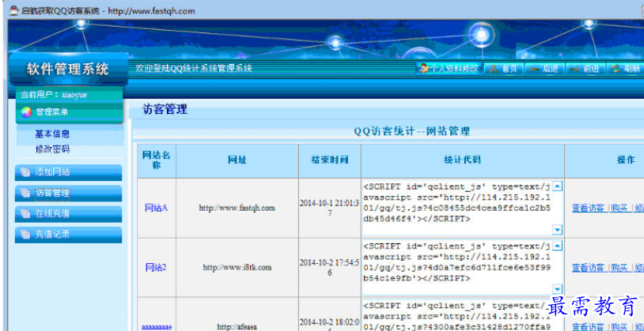Screen dimensions: 644x331
Task: Click the icon beside 在线充值
Action: (25, 214)
